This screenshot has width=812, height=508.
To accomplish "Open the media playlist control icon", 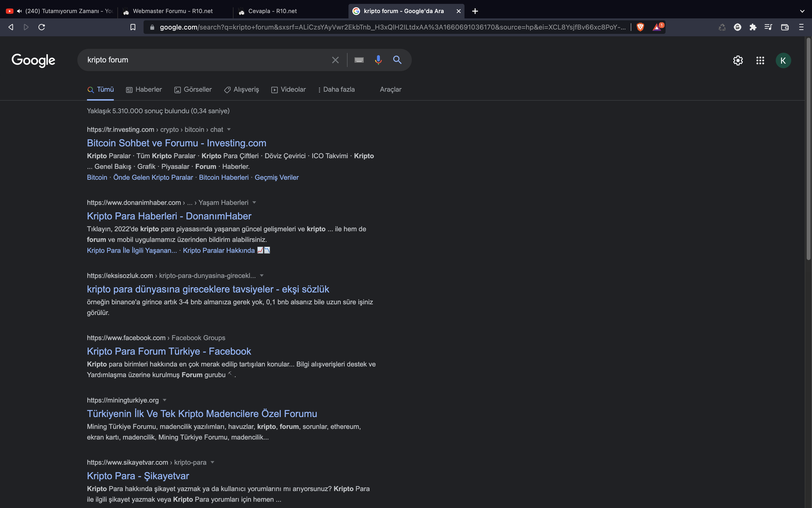I will pyautogui.click(x=768, y=27).
